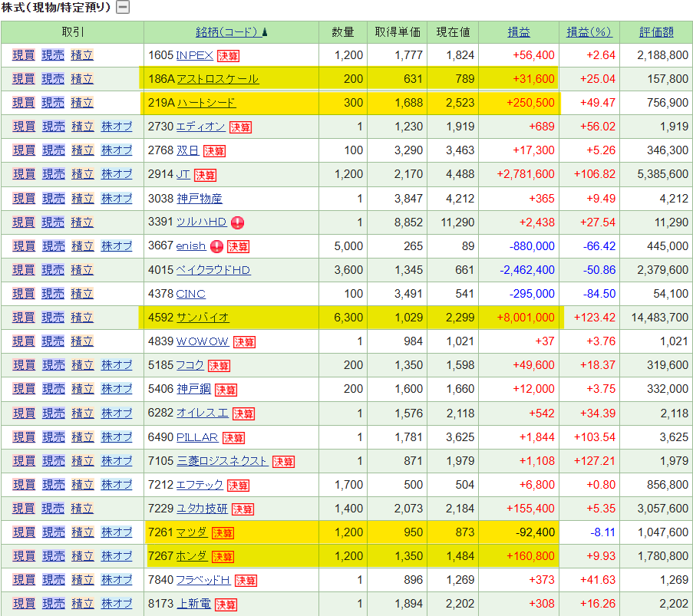Image resolution: width=693 pixels, height=616 pixels.
Task: Click 現買 for the INPEX row
Action: (24, 55)
